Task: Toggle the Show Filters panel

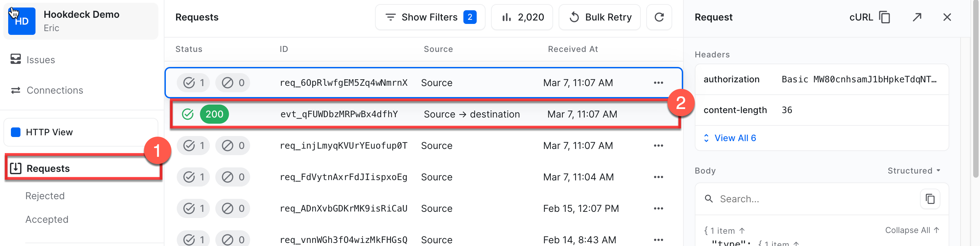Action: click(x=430, y=17)
